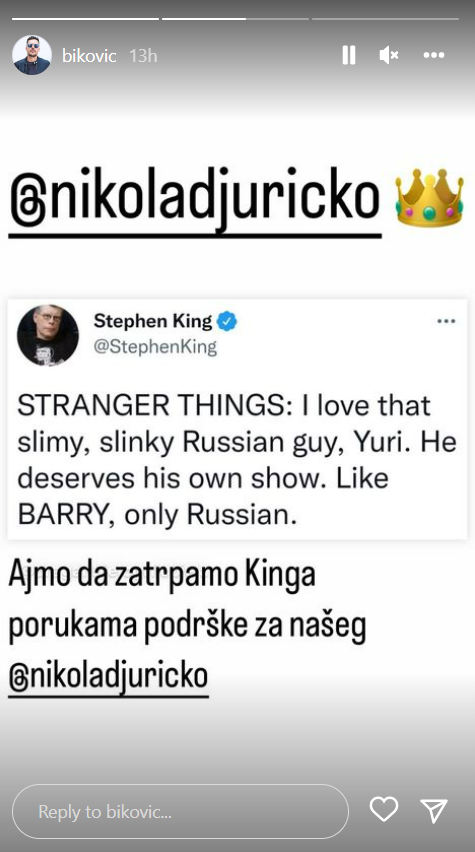Click the blue verified badge
The height and width of the screenshot is (852, 475).
[x=227, y=322]
